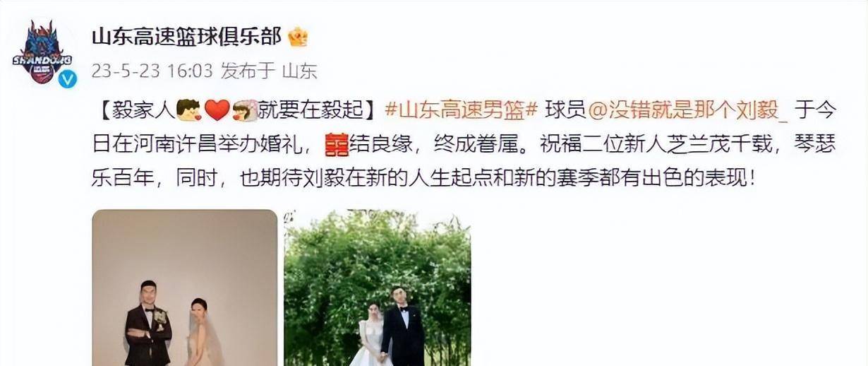Click the 23-5-23 16:03 post timestamp

tap(152, 71)
